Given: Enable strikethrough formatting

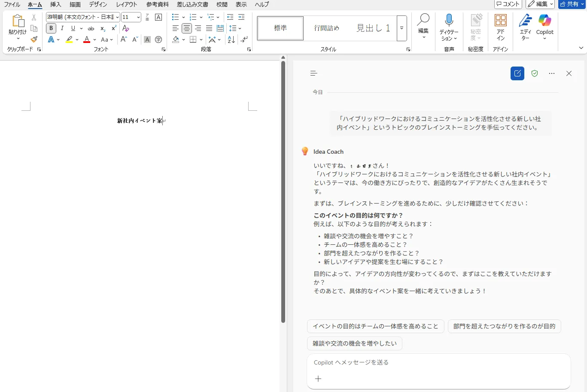Looking at the screenshot, I should coord(91,28).
